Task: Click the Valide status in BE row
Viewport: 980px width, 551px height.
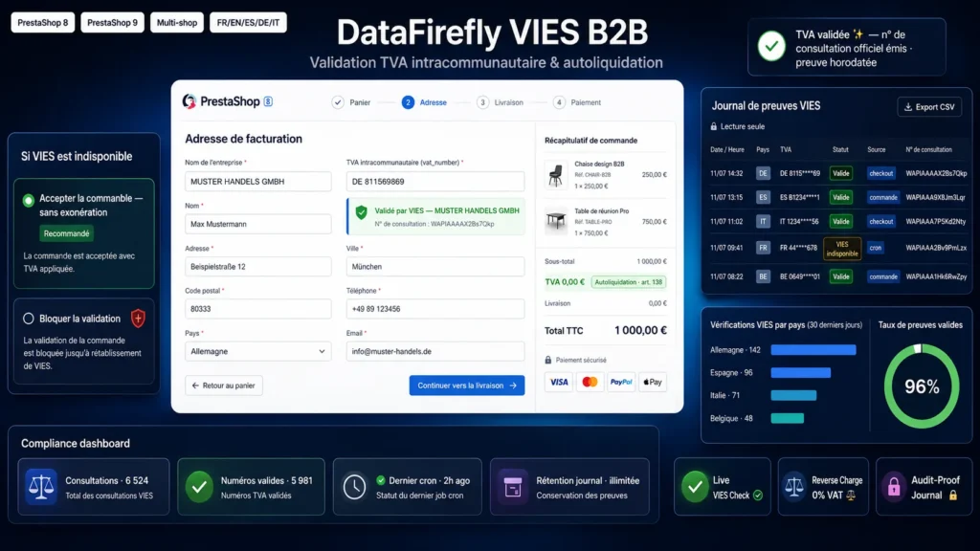Action: point(840,276)
